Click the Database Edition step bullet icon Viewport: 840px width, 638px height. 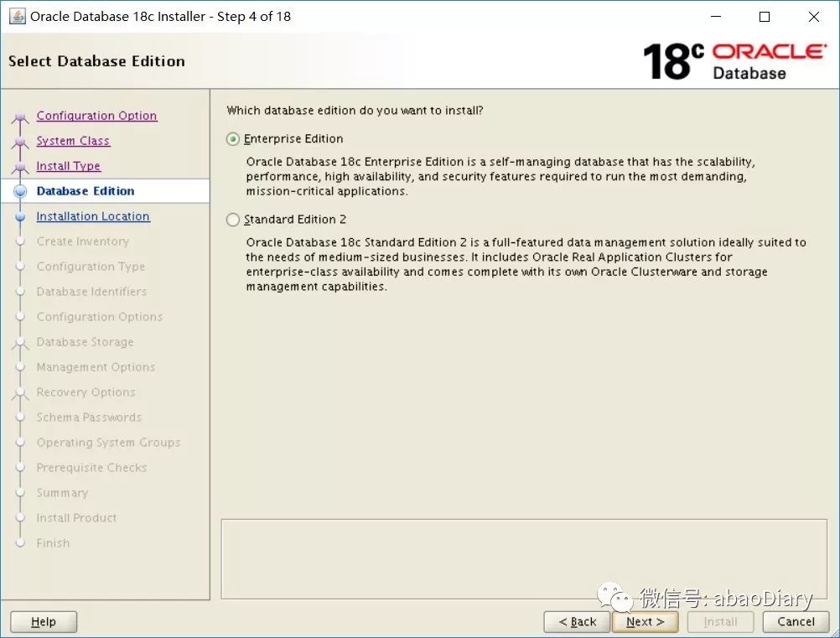20,191
